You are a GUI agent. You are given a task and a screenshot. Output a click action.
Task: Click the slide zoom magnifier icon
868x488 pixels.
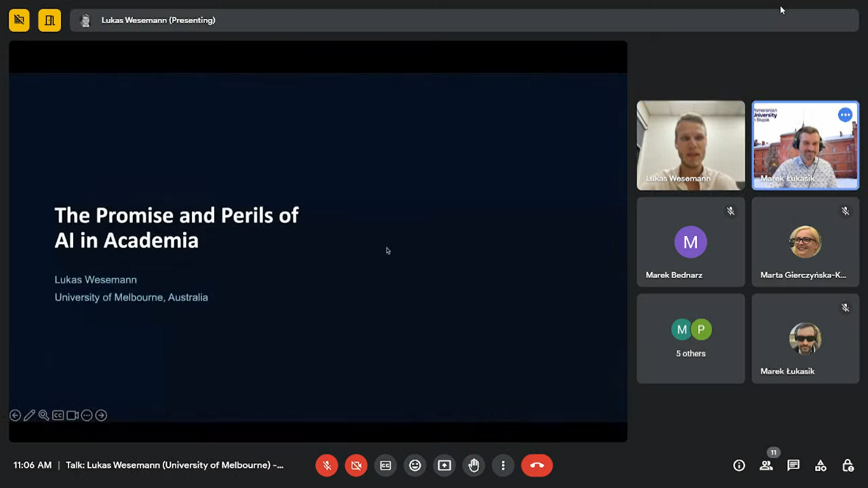click(43, 416)
